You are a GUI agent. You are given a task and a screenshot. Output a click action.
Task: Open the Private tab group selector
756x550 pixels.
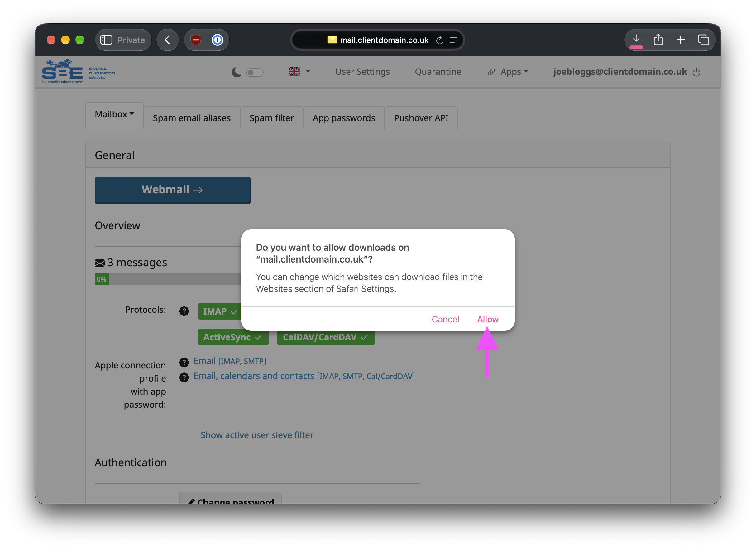123,40
